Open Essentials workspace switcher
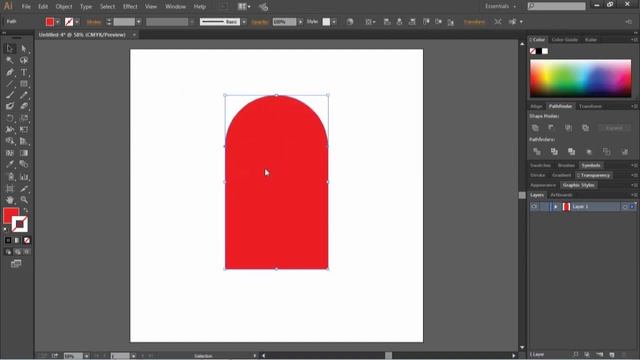 pyautogui.click(x=500, y=6)
